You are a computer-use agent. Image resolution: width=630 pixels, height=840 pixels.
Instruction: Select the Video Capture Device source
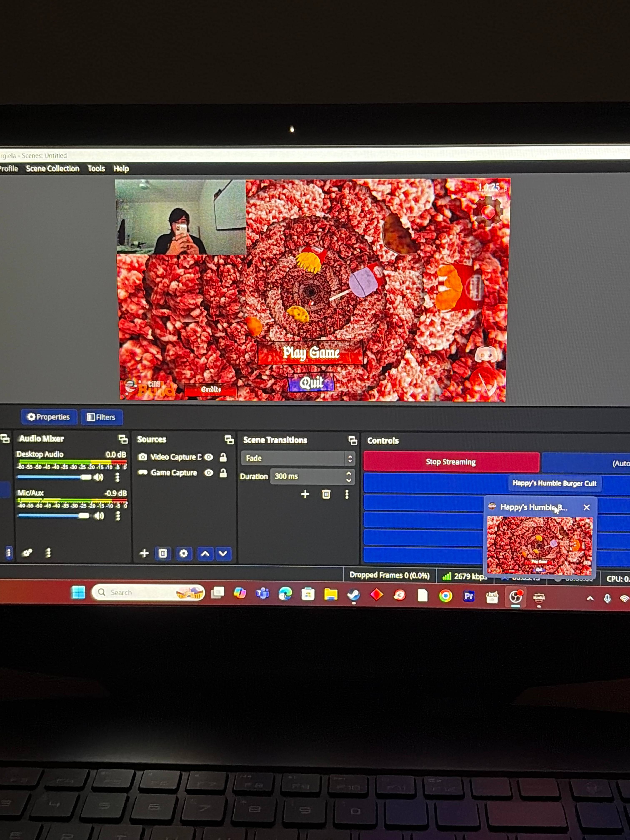coord(176,457)
